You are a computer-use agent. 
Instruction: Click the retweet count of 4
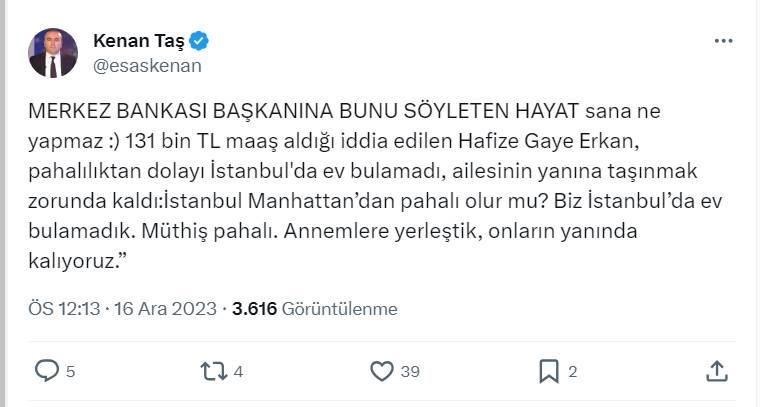(238, 372)
